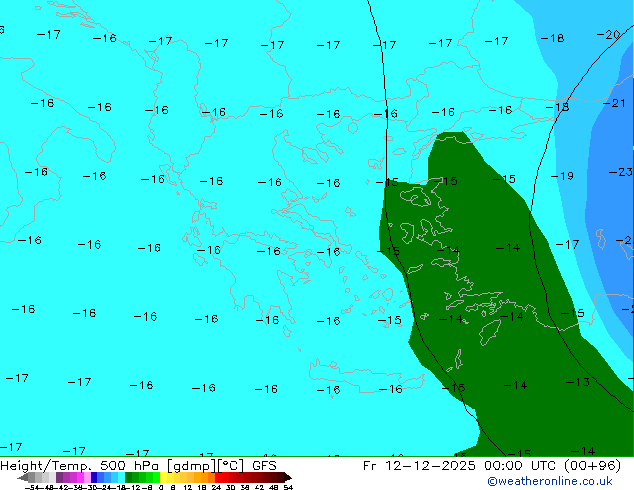
Task: Select the yellow legend swatch at 0
Action: click(163, 477)
